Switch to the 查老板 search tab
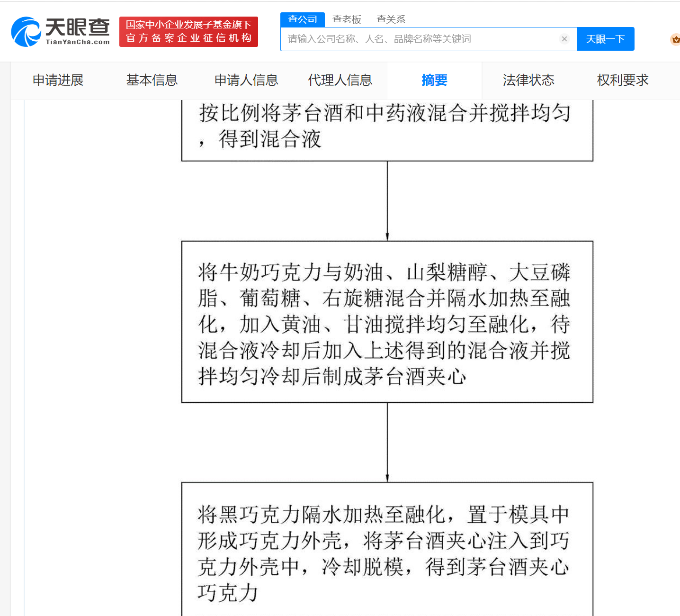The width and height of the screenshot is (680, 616). pos(347,19)
